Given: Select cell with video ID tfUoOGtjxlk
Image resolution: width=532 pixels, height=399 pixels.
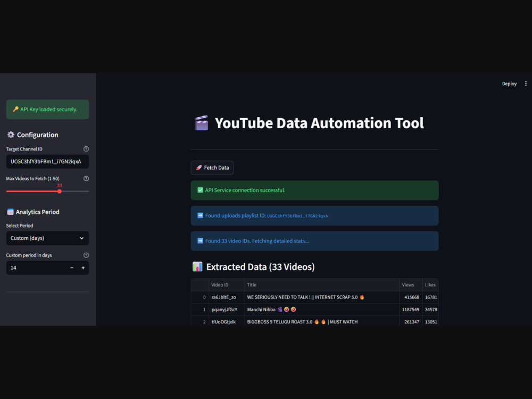Looking at the screenshot, I should point(226,322).
